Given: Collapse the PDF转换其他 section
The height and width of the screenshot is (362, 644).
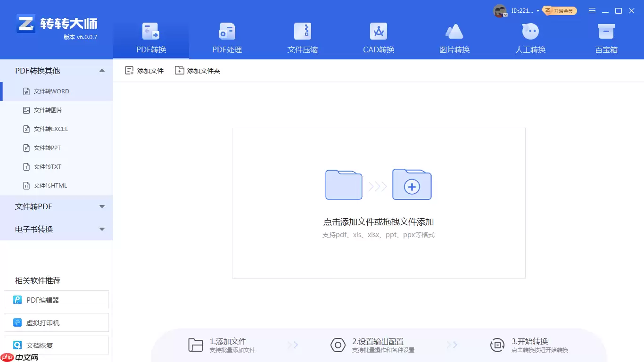Looking at the screenshot, I should [x=57, y=70].
